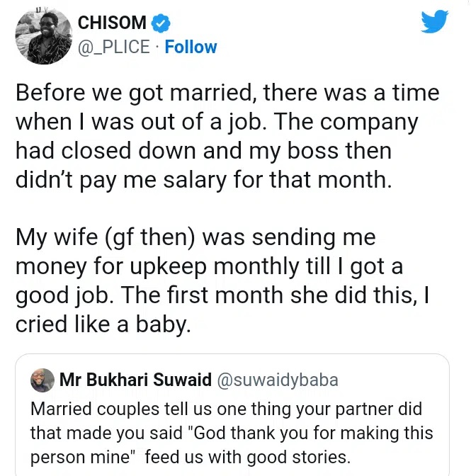Click the line starting "My wife (gf then)"
The width and height of the screenshot is (471, 476).
click(x=196, y=237)
